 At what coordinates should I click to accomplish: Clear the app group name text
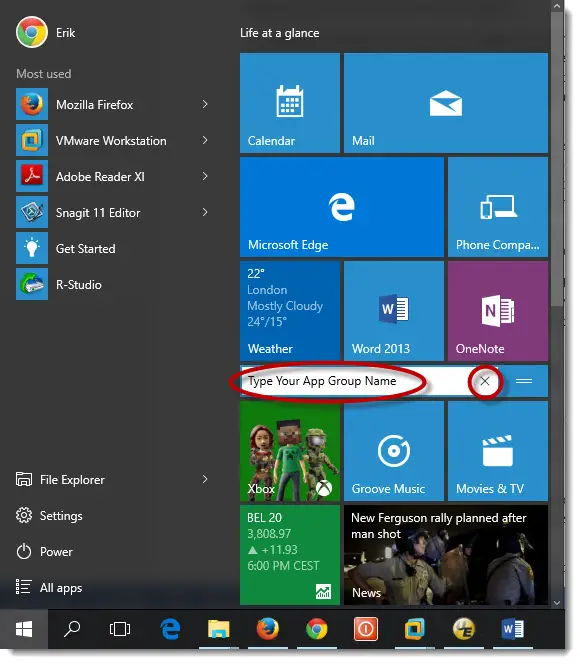point(485,381)
